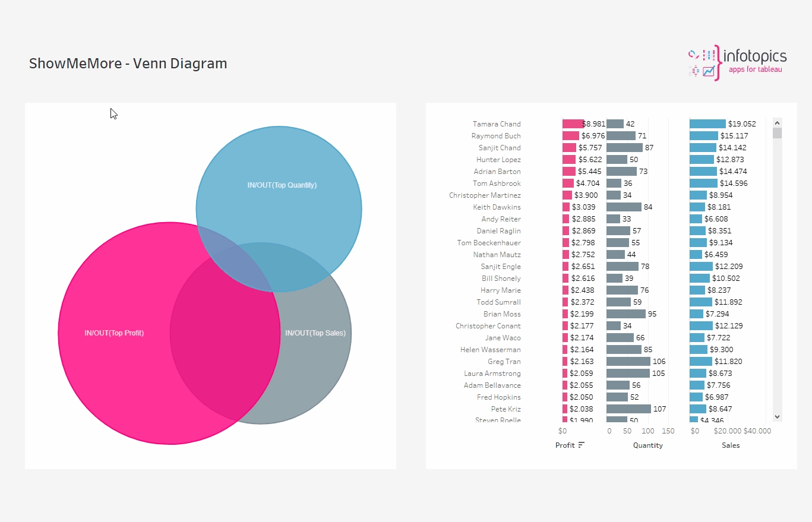Click Tamara Chand's pink profit bar
This screenshot has height=522, width=812.
pyautogui.click(x=573, y=124)
